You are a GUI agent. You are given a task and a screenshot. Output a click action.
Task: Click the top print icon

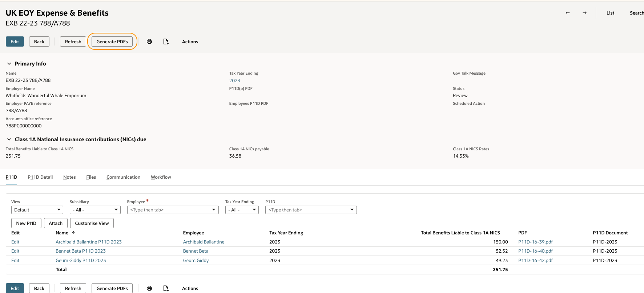click(149, 41)
